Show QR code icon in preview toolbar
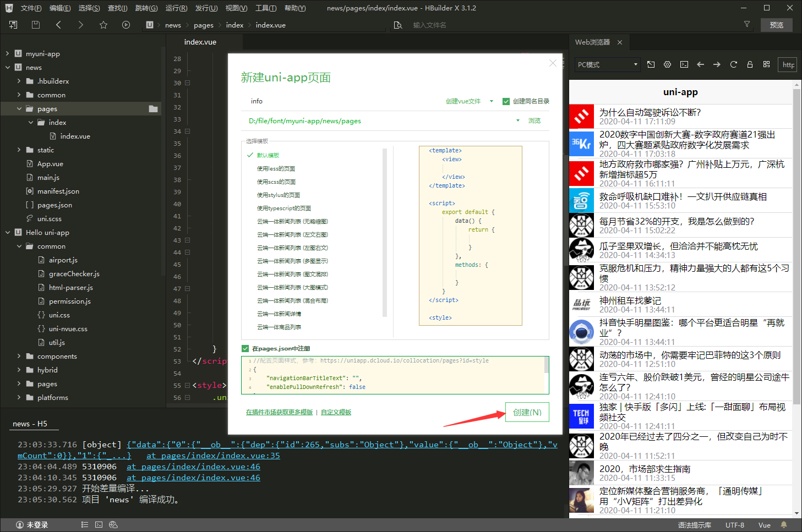This screenshot has width=802, height=532. pyautogui.click(x=766, y=64)
